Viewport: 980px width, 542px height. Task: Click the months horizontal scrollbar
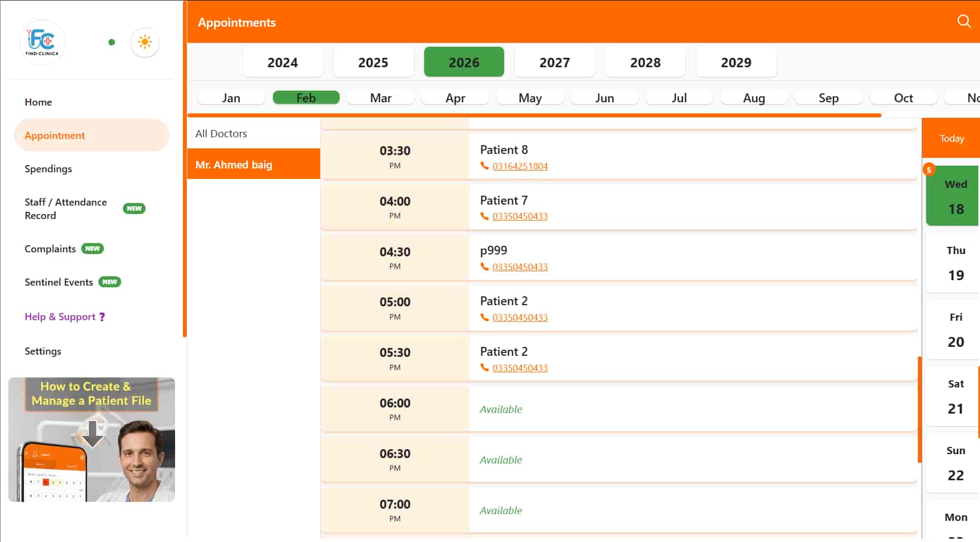click(x=534, y=116)
